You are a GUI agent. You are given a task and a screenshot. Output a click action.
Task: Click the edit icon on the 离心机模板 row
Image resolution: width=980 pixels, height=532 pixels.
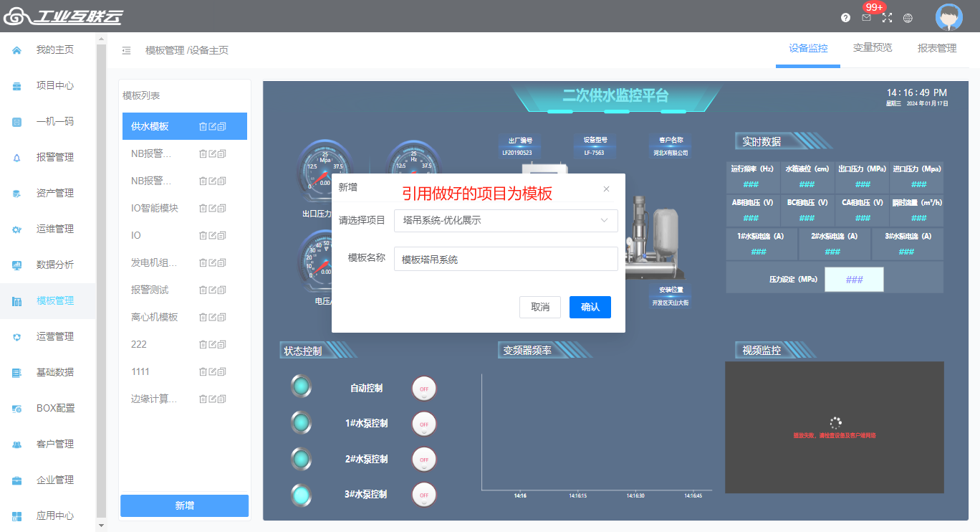[212, 317]
